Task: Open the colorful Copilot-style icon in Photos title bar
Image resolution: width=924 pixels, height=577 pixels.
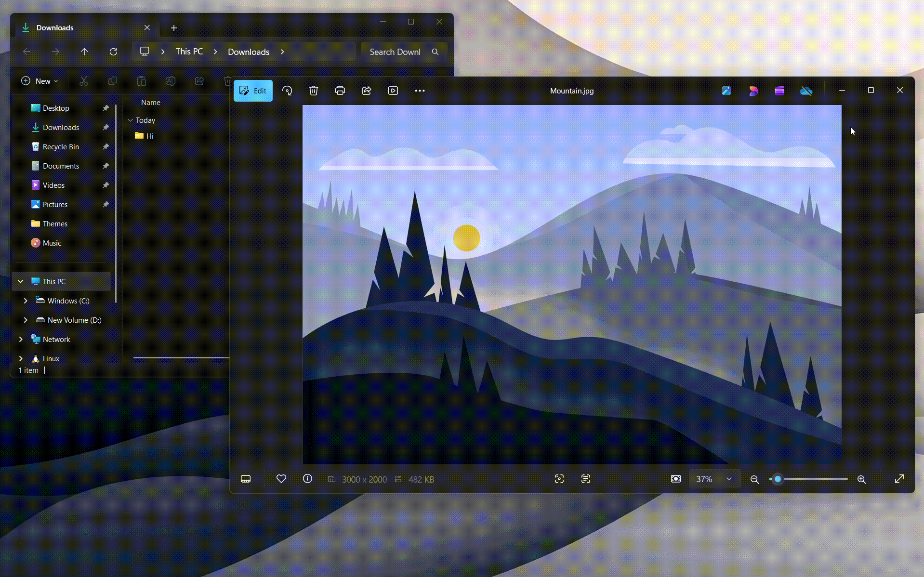Action: click(753, 91)
